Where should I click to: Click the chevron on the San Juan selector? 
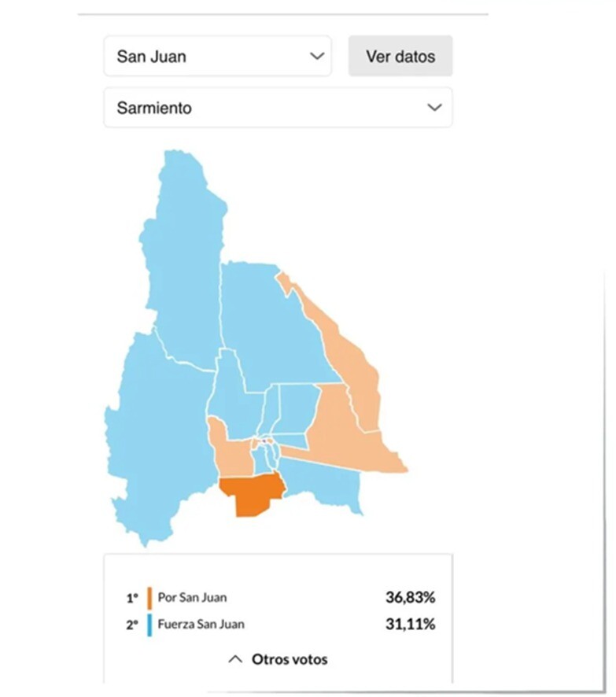[x=317, y=56]
